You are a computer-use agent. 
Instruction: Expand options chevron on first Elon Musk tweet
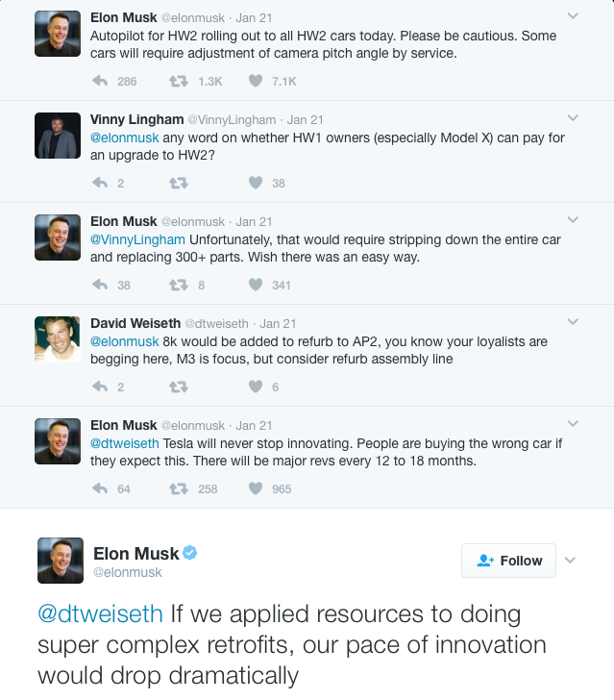tap(574, 16)
